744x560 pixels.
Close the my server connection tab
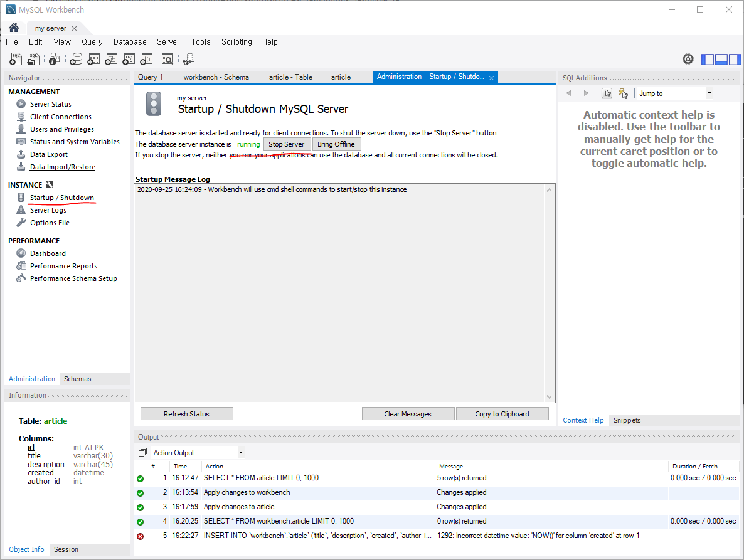click(x=74, y=28)
